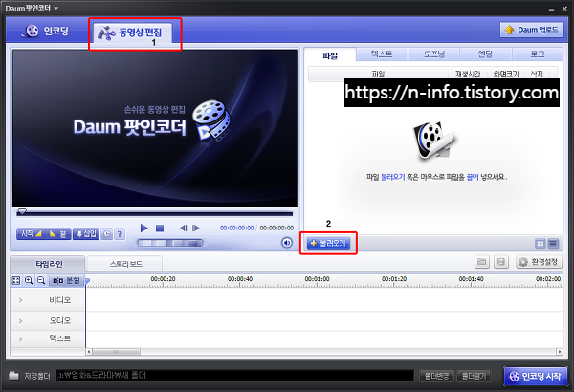Viewport: 574px width, 392px height.
Task: Expand the 비디오 track
Action: 20,300
